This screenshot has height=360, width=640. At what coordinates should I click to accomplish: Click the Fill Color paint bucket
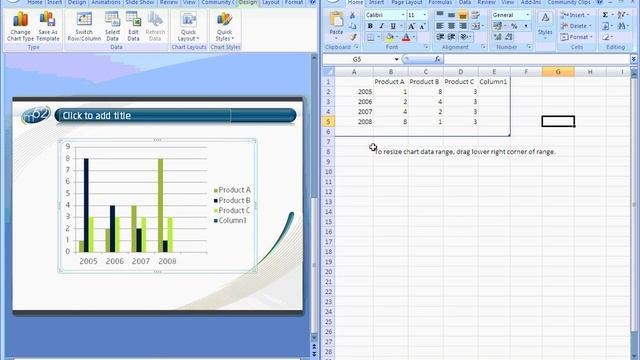click(389, 37)
